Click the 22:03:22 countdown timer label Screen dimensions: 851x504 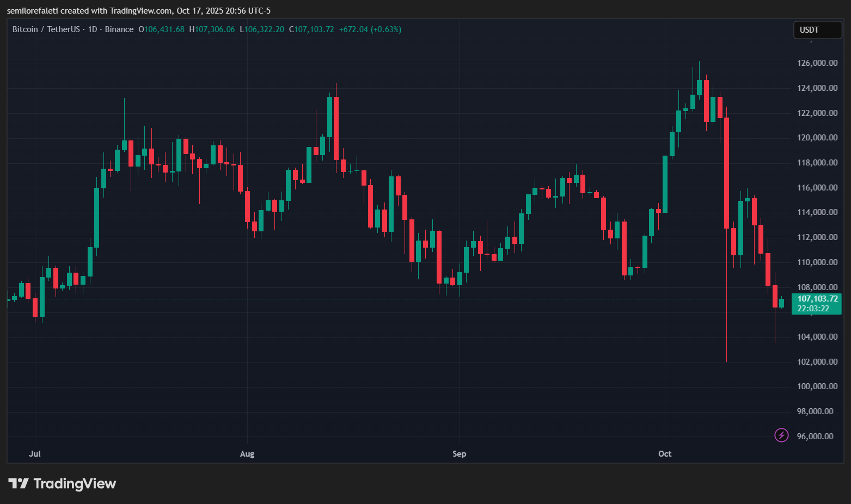[x=813, y=309]
